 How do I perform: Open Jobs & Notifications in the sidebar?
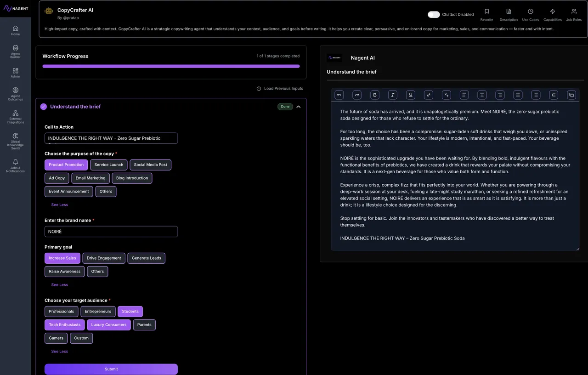click(15, 166)
